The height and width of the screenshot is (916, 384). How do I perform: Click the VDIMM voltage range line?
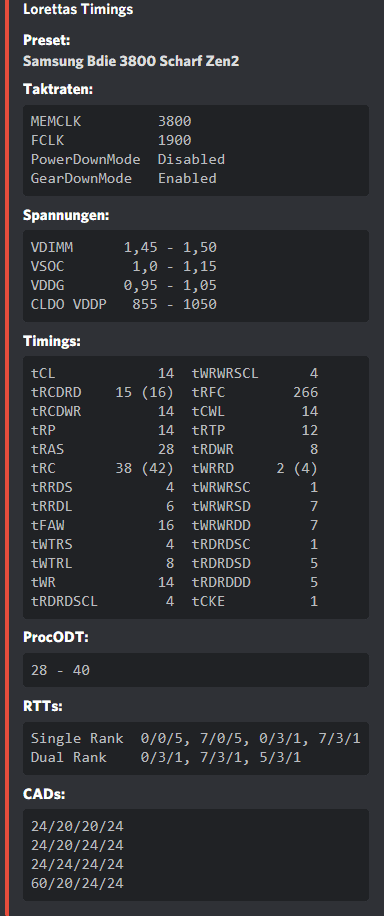123,248
